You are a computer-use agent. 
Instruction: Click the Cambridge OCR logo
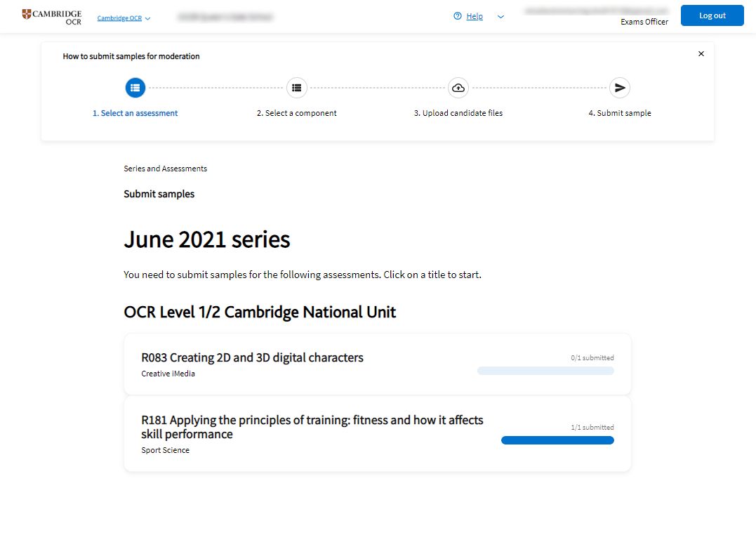point(52,17)
